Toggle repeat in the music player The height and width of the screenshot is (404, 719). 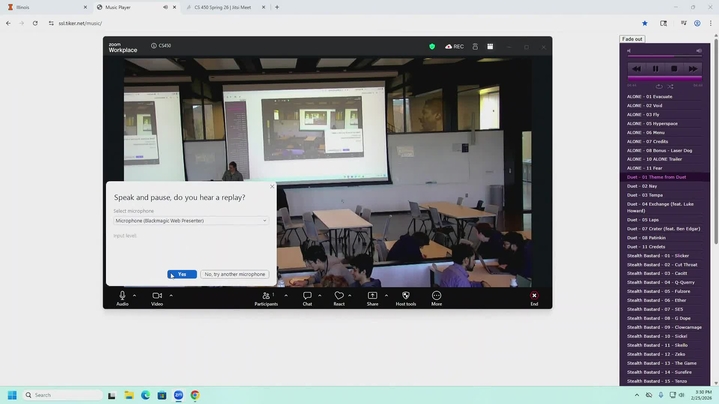[x=659, y=86]
